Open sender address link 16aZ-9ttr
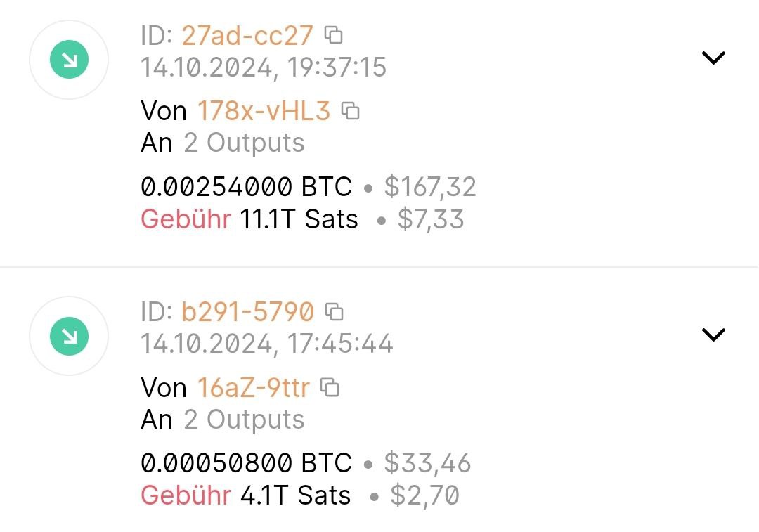This screenshot has width=759, height=532. pos(254,388)
